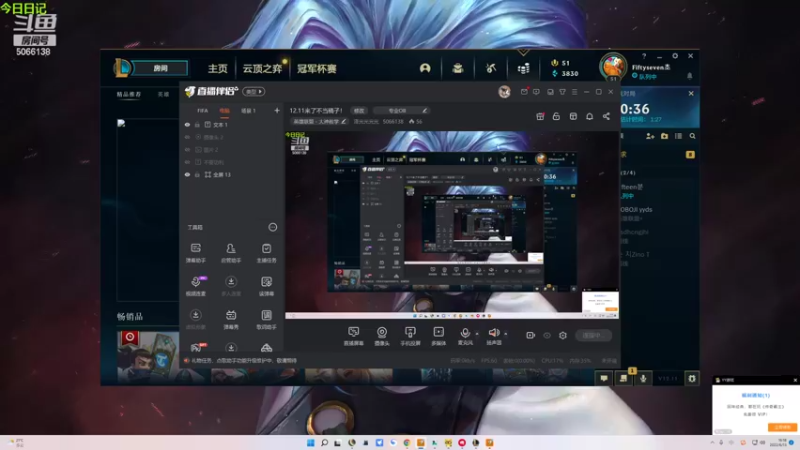Toggle visibility of the 图片 2 layer
The image size is (800, 450).
[187, 149]
